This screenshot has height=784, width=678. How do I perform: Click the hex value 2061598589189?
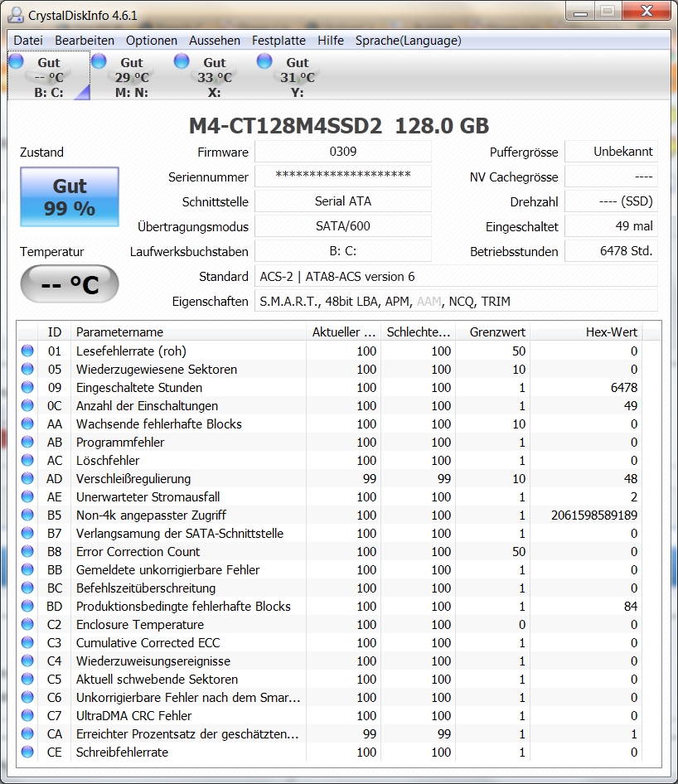coord(594,515)
